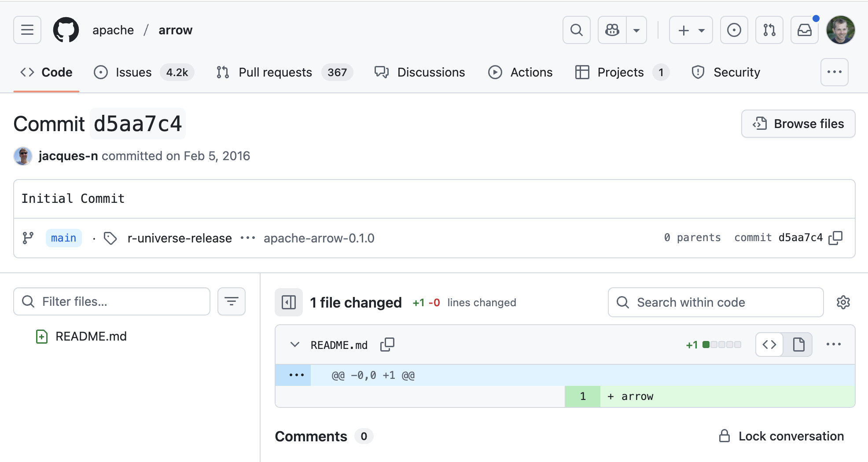Open the create new dropdown
Image resolution: width=868 pixels, height=462 pixels.
[x=691, y=30]
